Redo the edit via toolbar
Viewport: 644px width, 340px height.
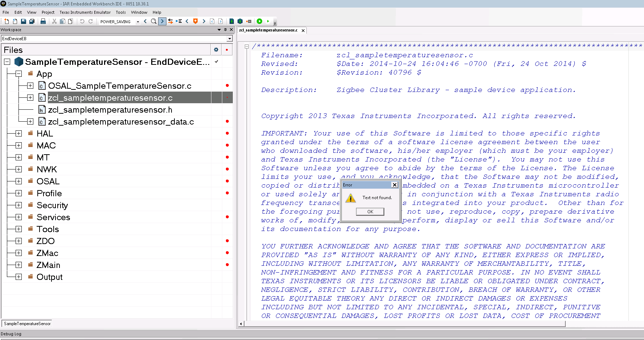(91, 21)
